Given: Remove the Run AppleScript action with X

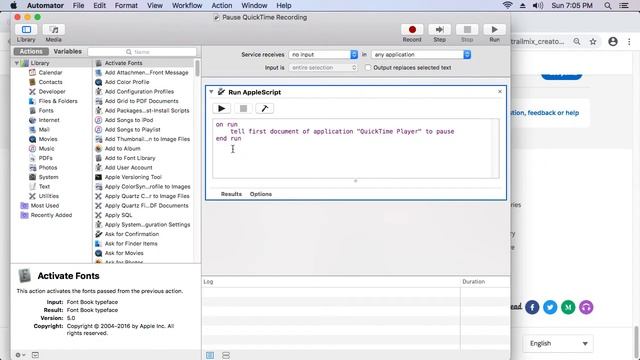Looking at the screenshot, I should point(500,91).
